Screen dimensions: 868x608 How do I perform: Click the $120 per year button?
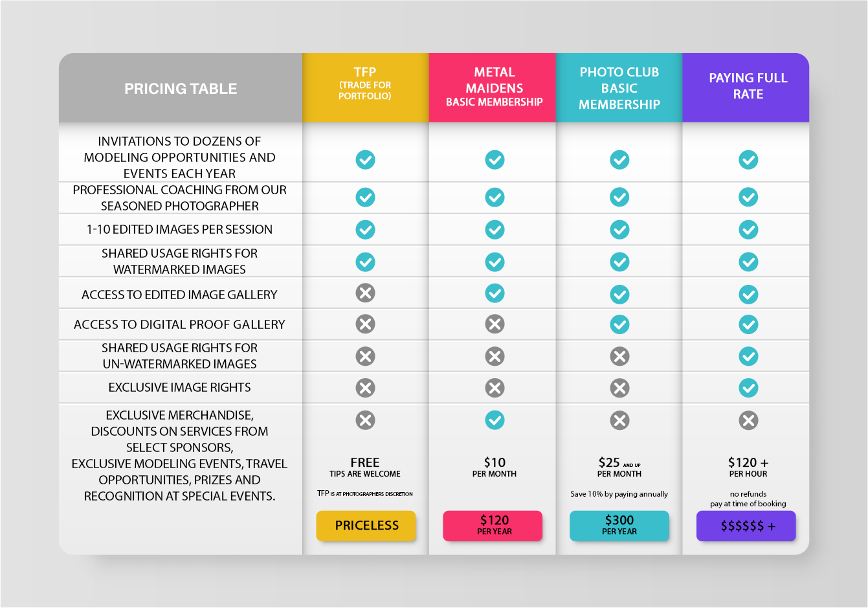click(x=493, y=526)
